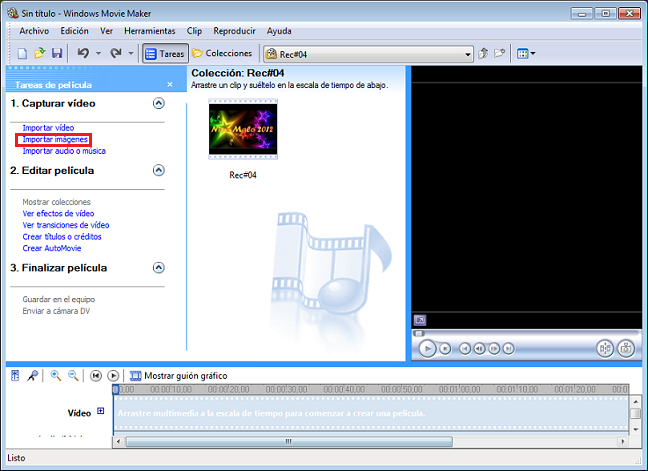Select the Rec#04 clip thumbnail
Image resolution: width=648 pixels, height=471 pixels.
[243, 129]
